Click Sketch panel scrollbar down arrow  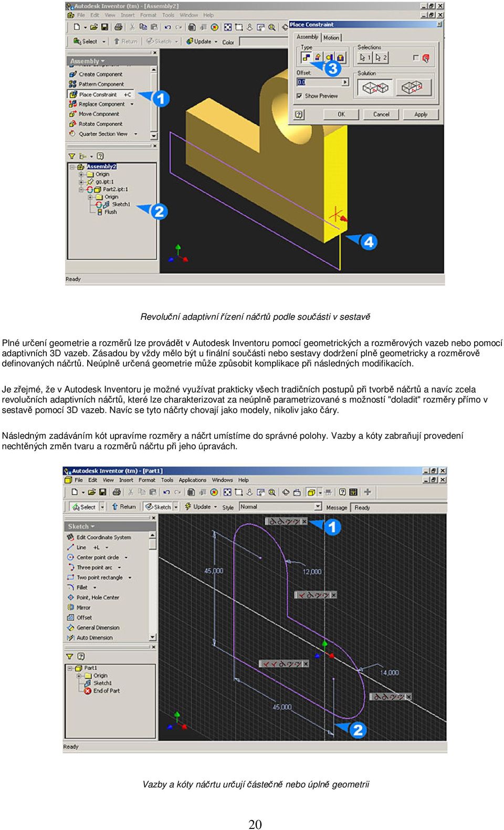tap(153, 637)
